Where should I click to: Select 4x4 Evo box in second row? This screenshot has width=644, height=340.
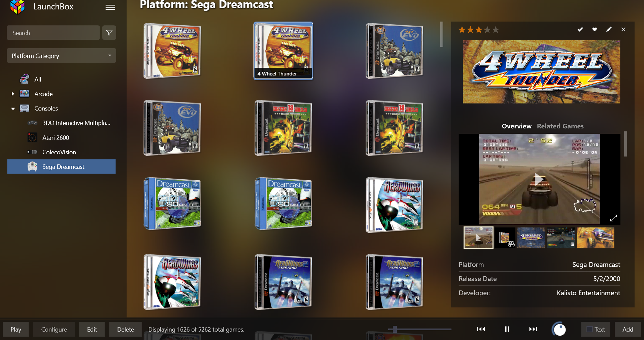point(172,128)
